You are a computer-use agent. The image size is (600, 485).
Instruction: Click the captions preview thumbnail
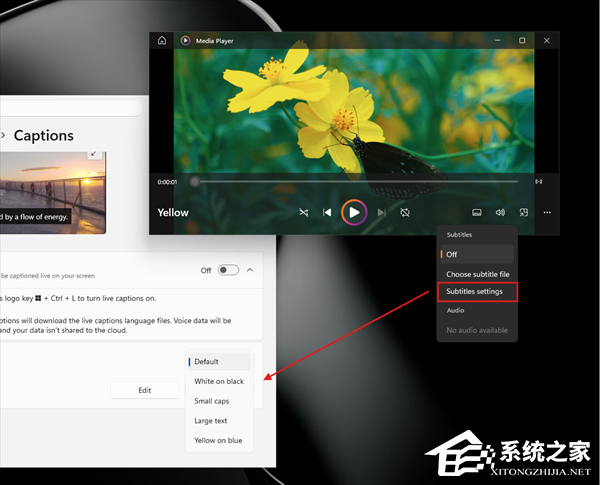pos(53,193)
